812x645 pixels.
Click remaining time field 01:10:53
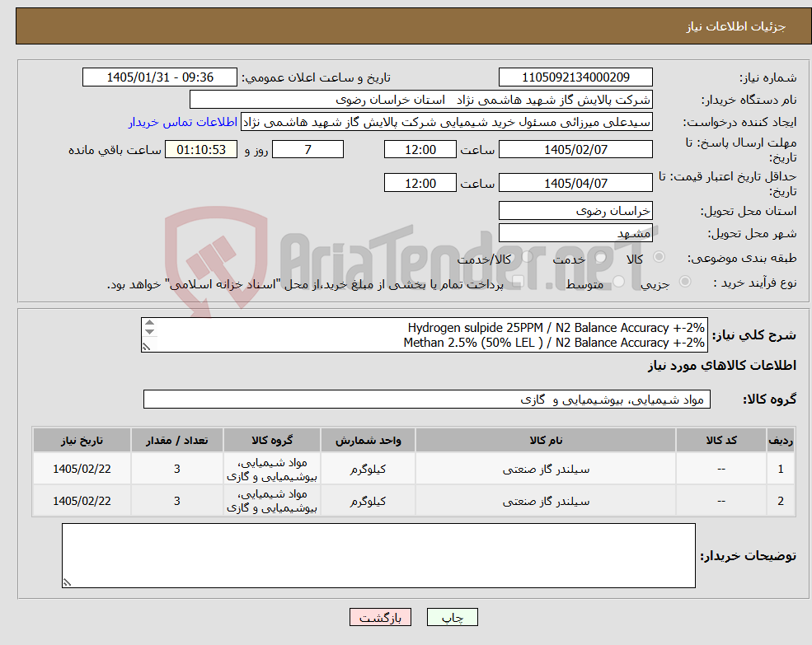pyautogui.click(x=201, y=150)
